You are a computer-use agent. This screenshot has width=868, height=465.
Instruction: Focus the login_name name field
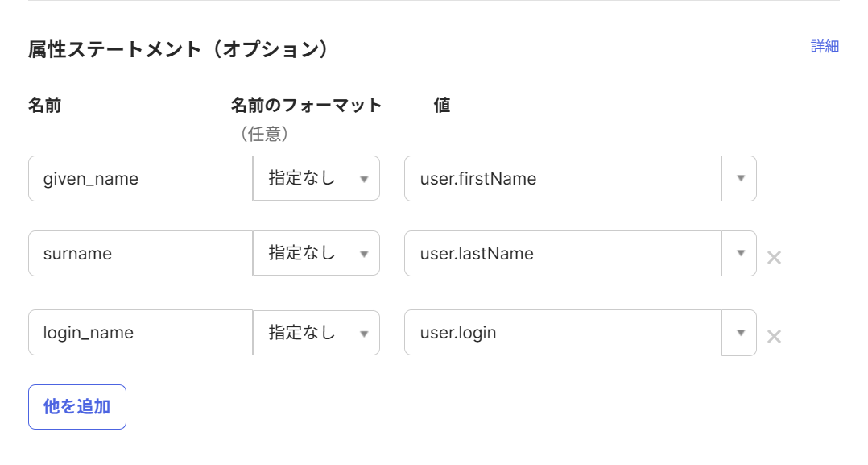point(141,333)
